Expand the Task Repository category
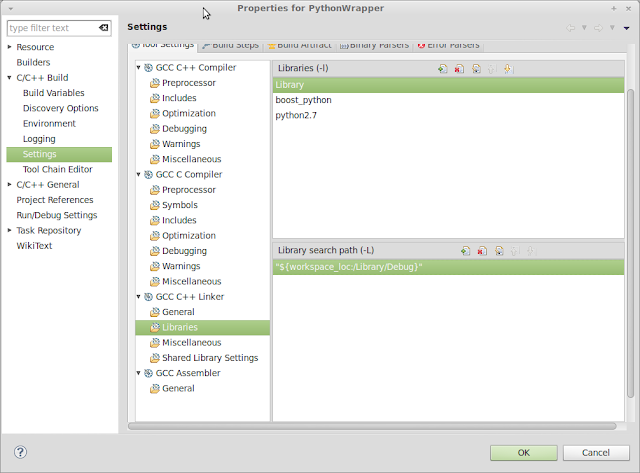The image size is (640, 473). click(x=9, y=230)
